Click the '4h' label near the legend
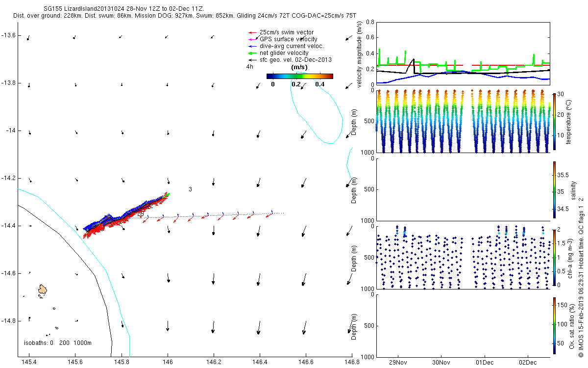The width and height of the screenshot is (588, 368). pos(249,67)
